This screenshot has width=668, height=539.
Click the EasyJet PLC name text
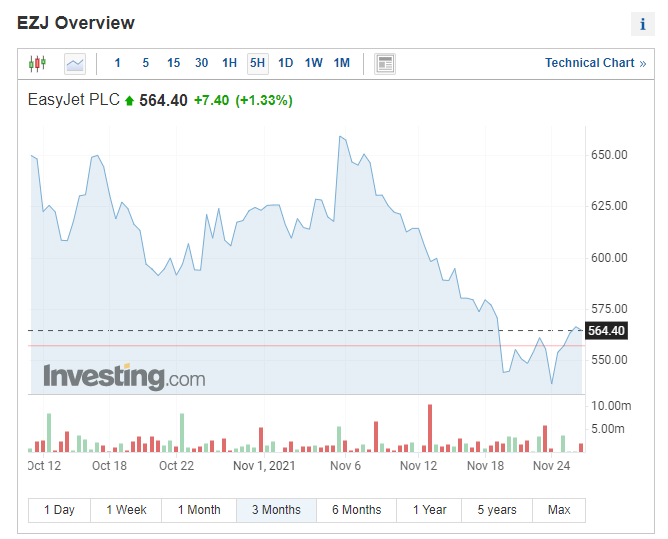coord(73,100)
